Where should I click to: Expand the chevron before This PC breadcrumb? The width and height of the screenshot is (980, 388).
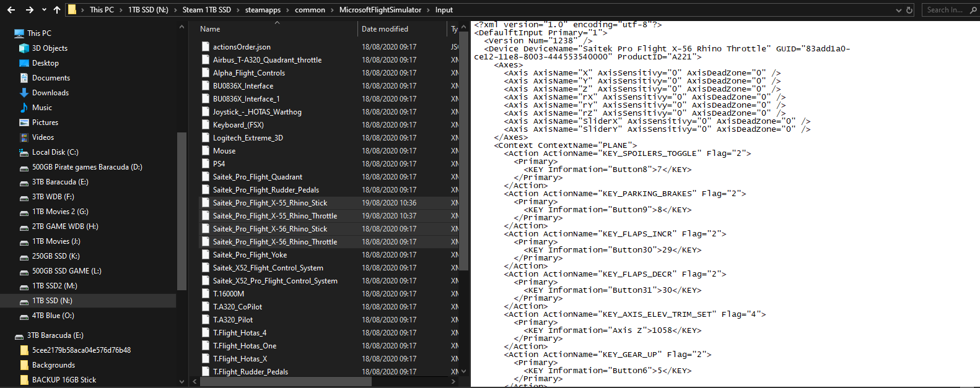pyautogui.click(x=82, y=10)
